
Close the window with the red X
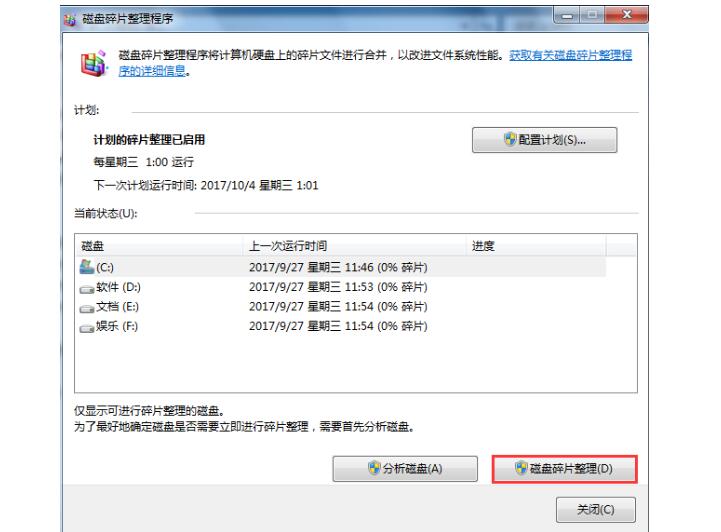tap(627, 15)
